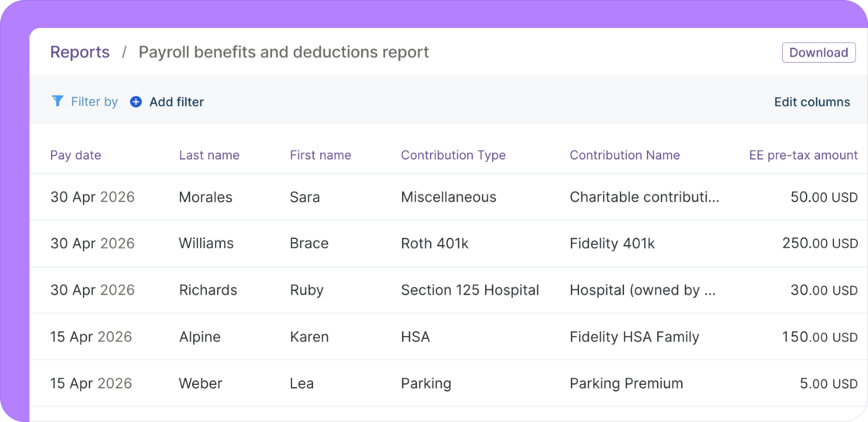Click the 30.00 USD amount
The image size is (868, 422).
click(x=825, y=290)
